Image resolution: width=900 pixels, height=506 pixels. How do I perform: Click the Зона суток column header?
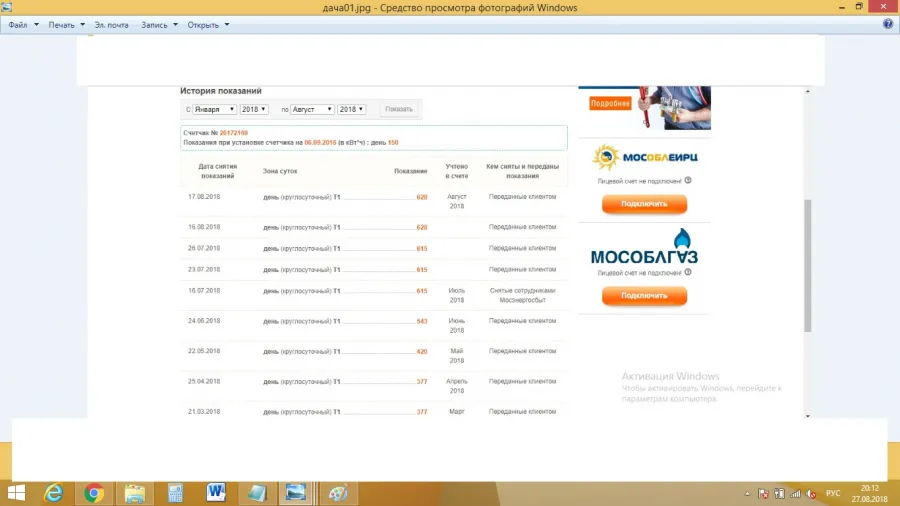(280, 171)
